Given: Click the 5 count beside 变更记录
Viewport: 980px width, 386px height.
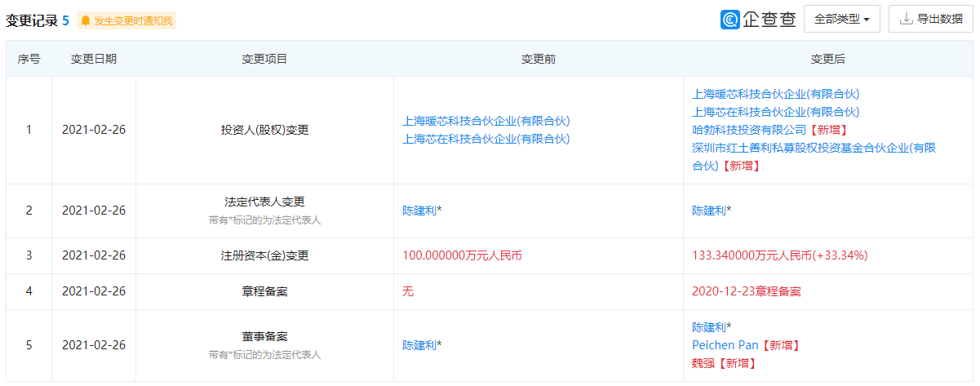Looking at the screenshot, I should [x=65, y=20].
